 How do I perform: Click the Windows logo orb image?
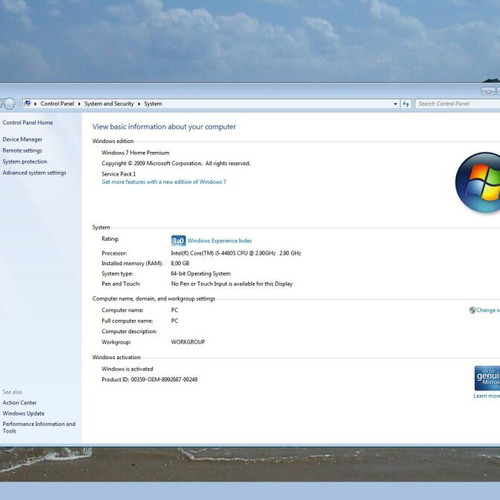[478, 182]
